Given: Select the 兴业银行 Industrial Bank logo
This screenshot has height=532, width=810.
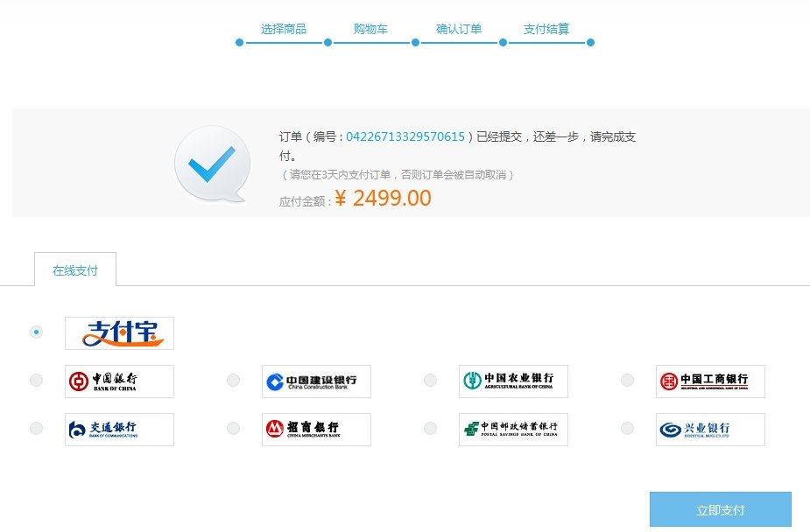Looking at the screenshot, I should [710, 429].
